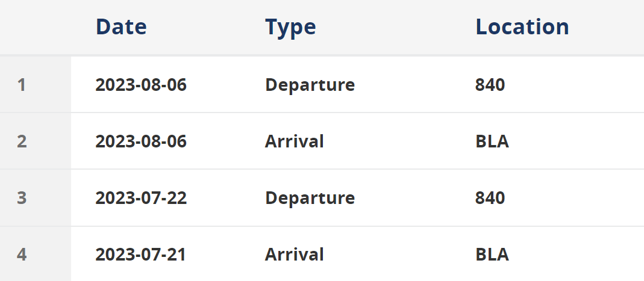
Task: Click Arrival type in row 2
Action: coord(294,141)
